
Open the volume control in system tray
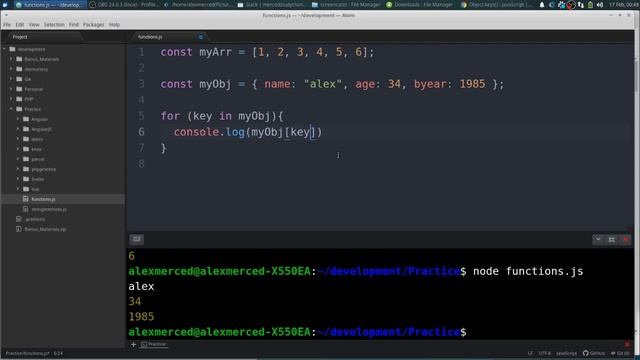(x=600, y=5)
